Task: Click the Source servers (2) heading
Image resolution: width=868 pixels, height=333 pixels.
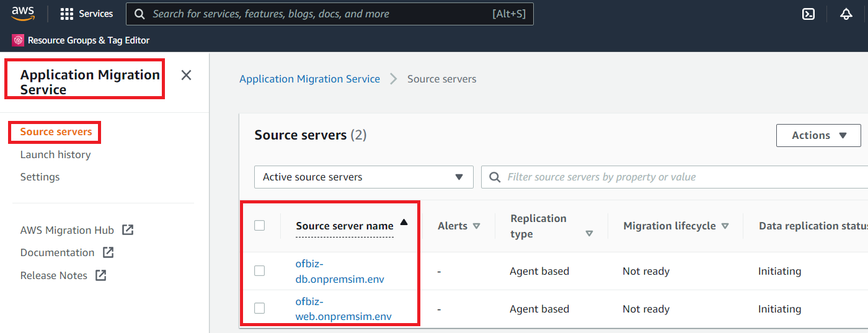Action: (x=310, y=135)
